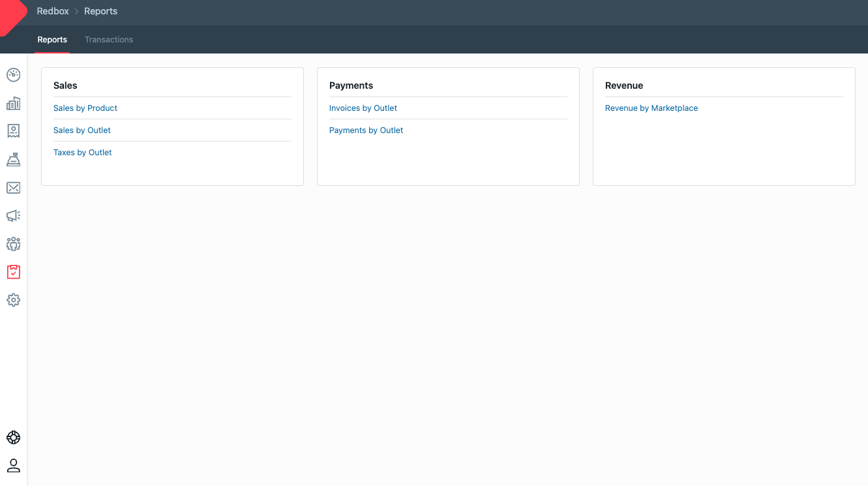Click the red clipboard reports icon
Image resolution: width=868 pixels, height=486 pixels.
13,272
